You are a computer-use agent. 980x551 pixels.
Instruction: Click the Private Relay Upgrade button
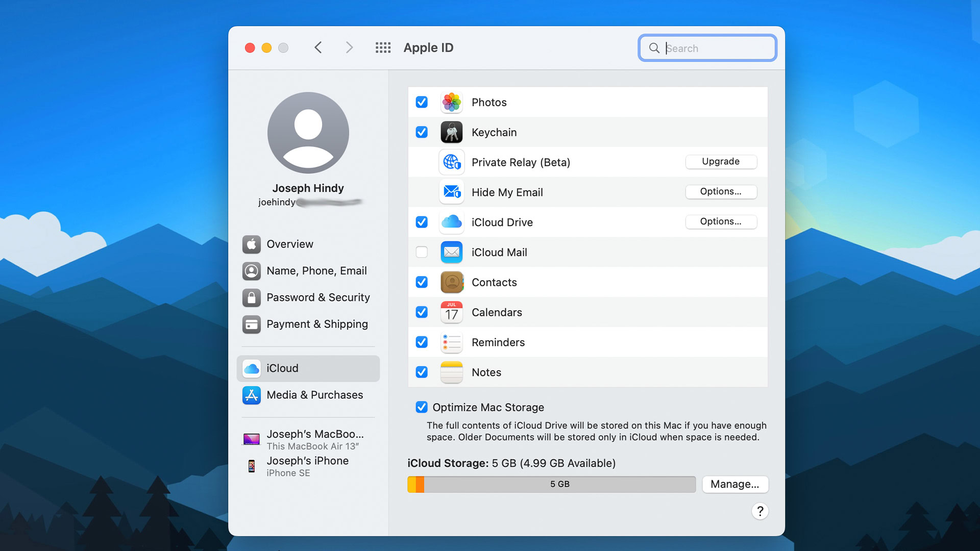click(x=720, y=161)
